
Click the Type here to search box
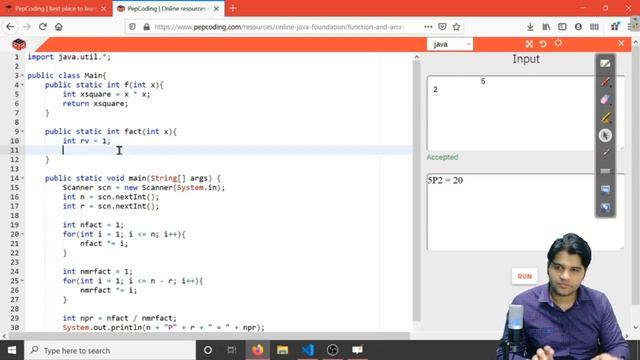point(110,350)
